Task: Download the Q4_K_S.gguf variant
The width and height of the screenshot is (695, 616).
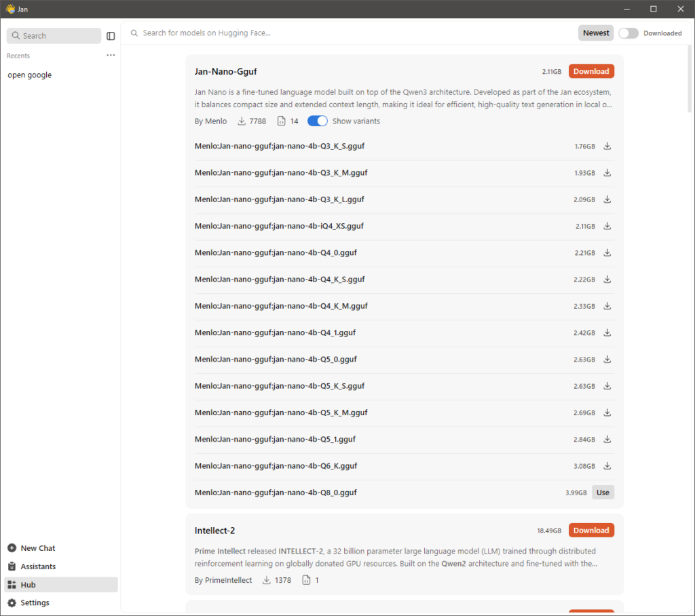Action: [607, 280]
